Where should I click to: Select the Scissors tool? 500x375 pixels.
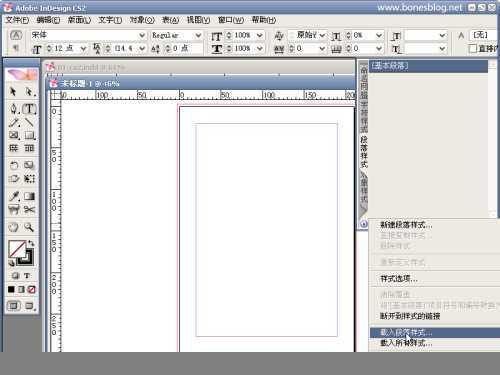point(29,210)
